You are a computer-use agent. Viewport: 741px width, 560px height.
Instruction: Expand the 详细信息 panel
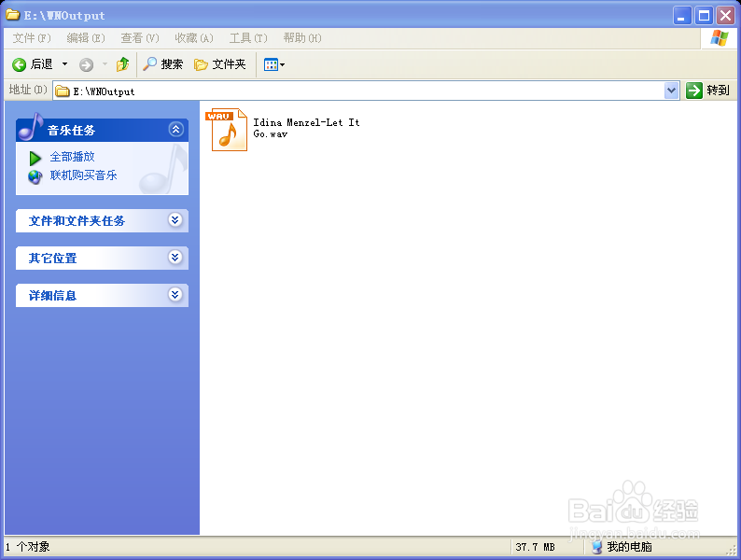point(175,294)
